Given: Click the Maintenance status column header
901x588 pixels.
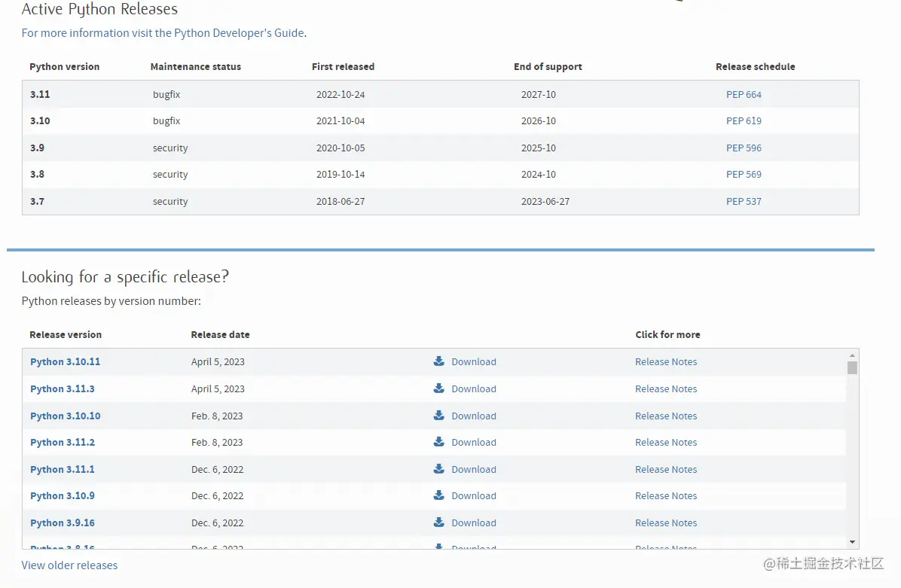Looking at the screenshot, I should (x=195, y=66).
